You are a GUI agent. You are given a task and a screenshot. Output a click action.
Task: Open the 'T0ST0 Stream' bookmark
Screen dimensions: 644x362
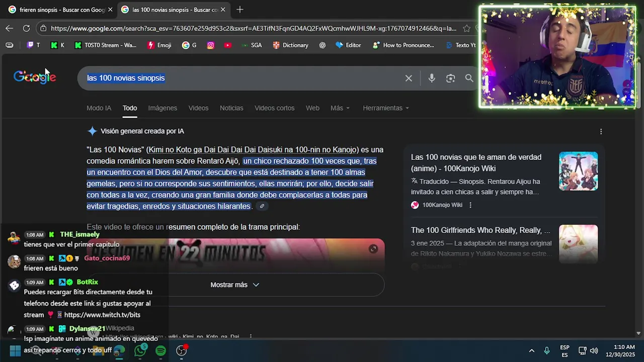point(105,45)
